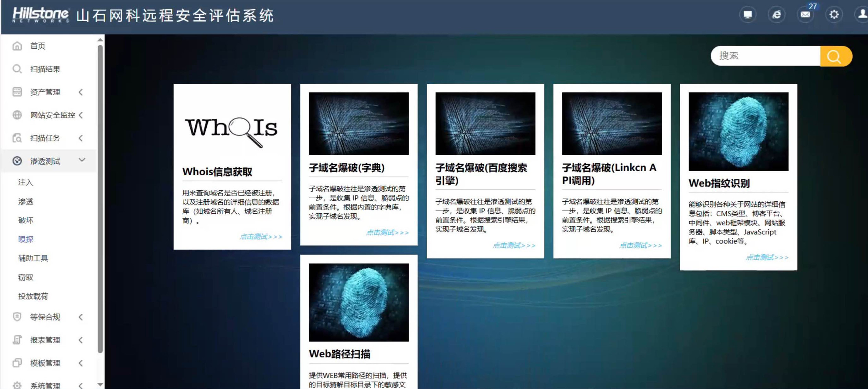Select the 首页 home icon in sidebar
Image resolution: width=868 pixels, height=389 pixels.
[x=17, y=46]
